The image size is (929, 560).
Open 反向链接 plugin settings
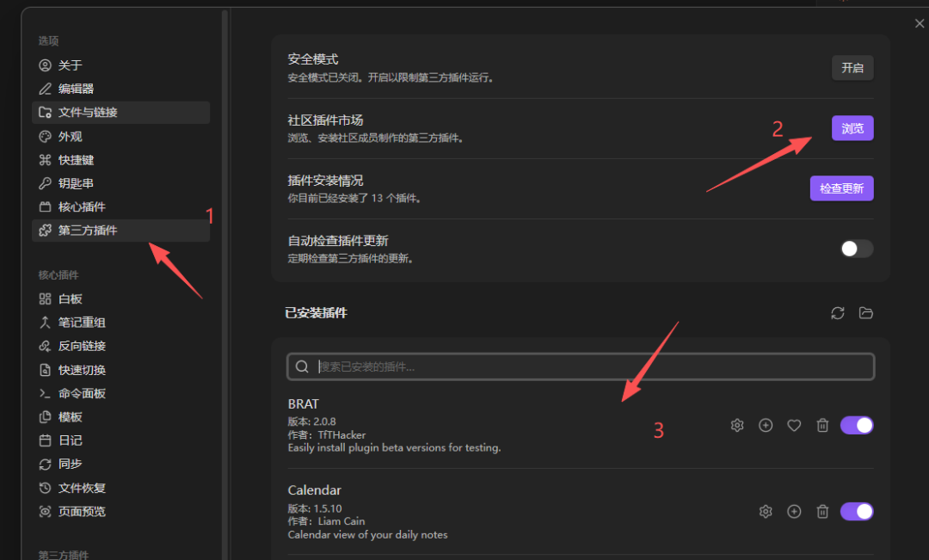click(x=121, y=346)
